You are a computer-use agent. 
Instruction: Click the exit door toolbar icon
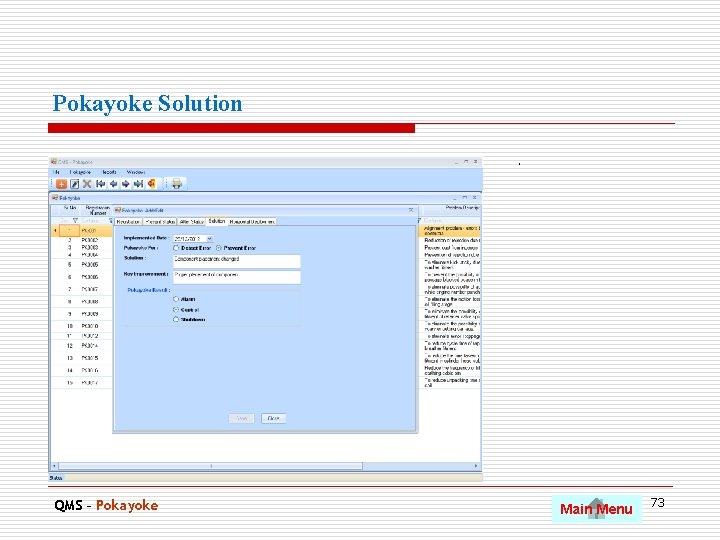click(x=151, y=184)
